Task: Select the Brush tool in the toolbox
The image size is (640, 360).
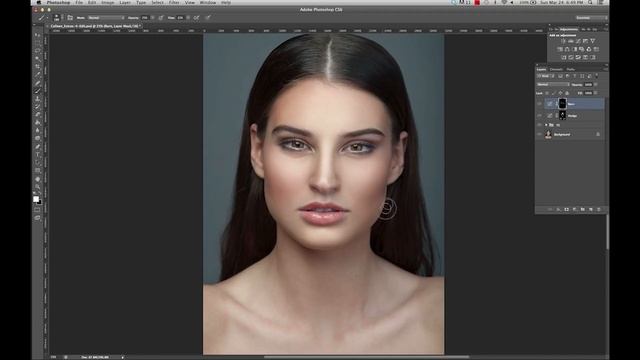Action: click(x=38, y=91)
